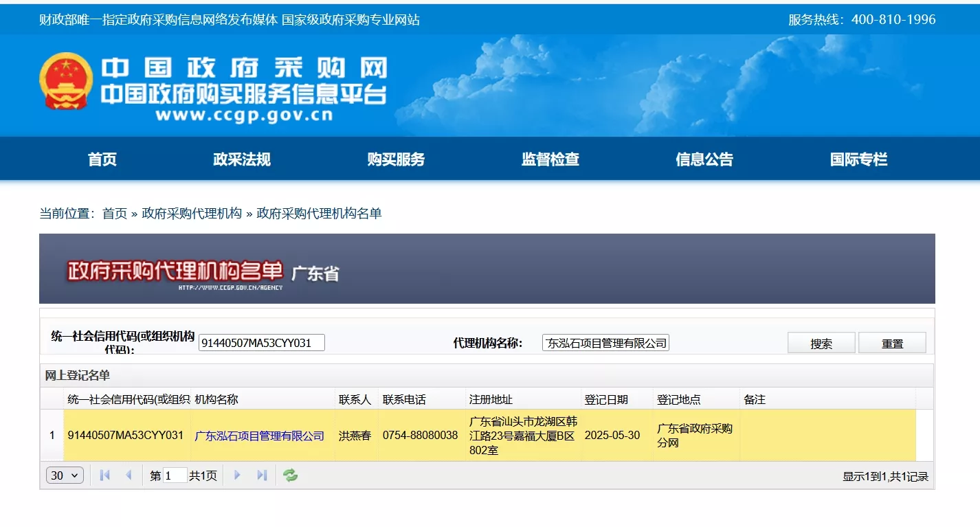Viewport: 980px width, 527px height.
Task: Go to next page of results
Action: 238,475
